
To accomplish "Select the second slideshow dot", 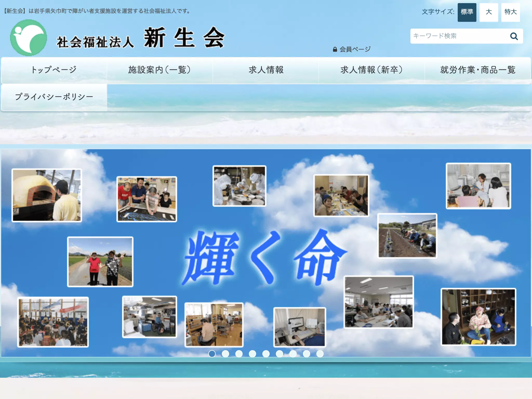I will coord(225,354).
